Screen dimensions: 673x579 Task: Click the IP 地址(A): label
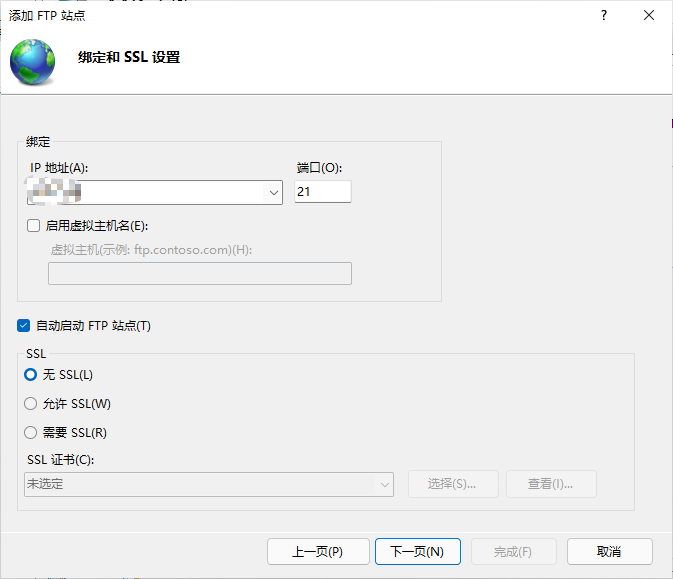59,168
